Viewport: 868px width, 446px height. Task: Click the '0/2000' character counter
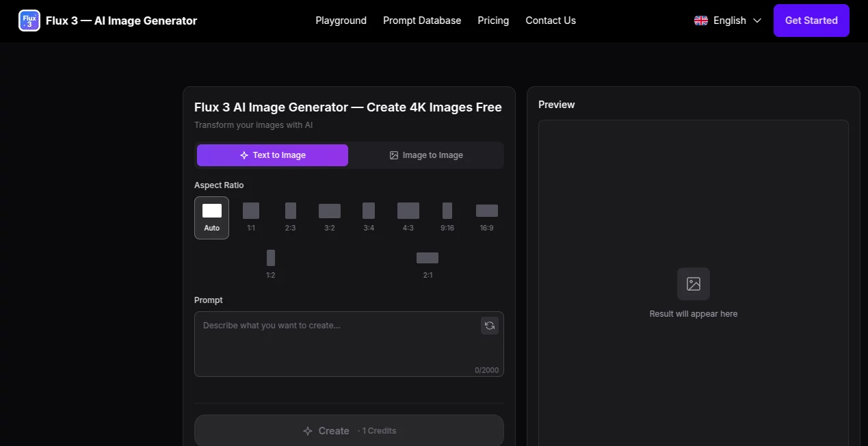click(487, 370)
